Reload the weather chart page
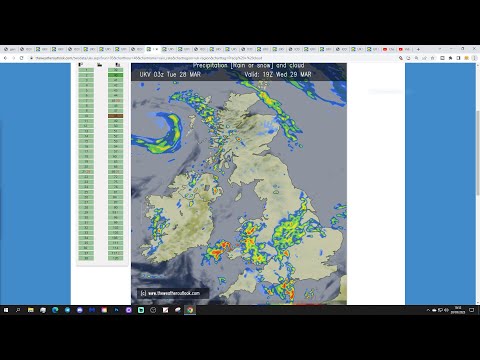The height and width of the screenshot is (360, 480). pyautogui.click(x=22, y=58)
